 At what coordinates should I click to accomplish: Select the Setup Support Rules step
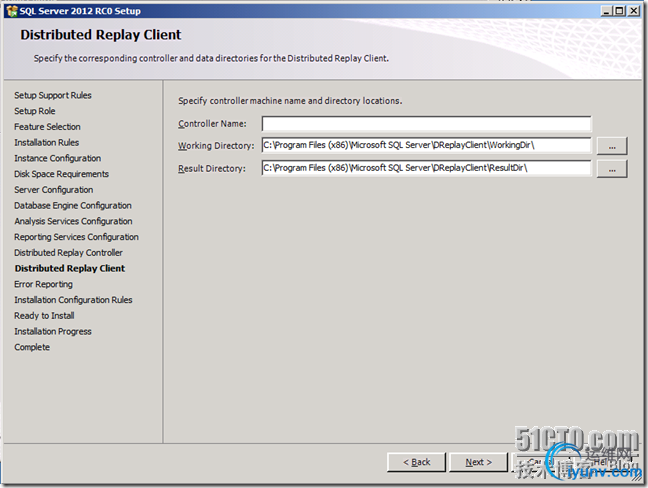coord(53,95)
